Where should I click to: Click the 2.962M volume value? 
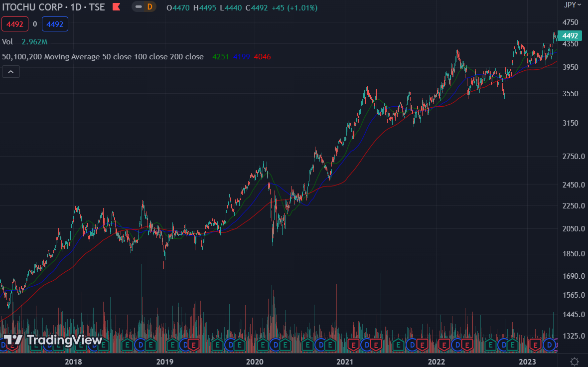click(34, 42)
